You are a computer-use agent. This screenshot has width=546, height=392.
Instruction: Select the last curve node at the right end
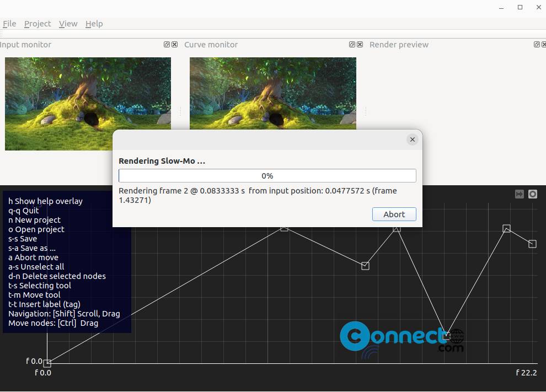(x=532, y=244)
